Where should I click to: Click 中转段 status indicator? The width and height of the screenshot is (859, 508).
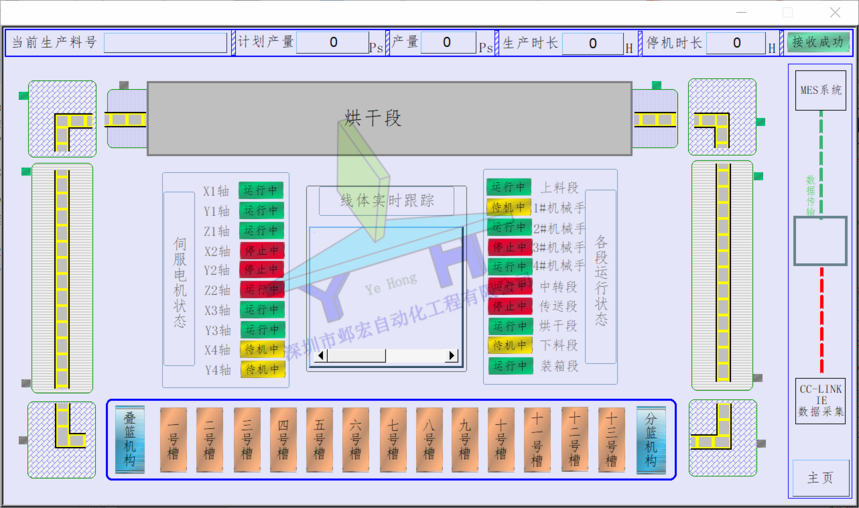pyautogui.click(x=510, y=286)
